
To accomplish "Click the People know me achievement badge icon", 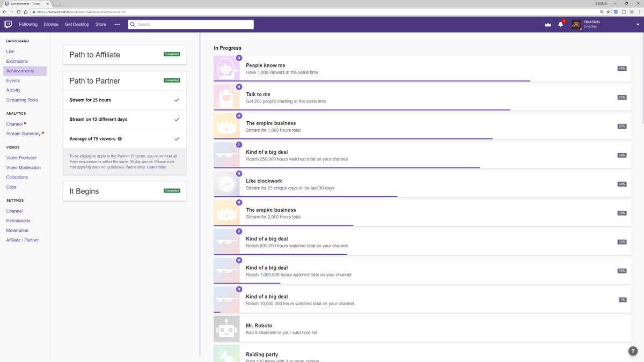I will coord(226,69).
